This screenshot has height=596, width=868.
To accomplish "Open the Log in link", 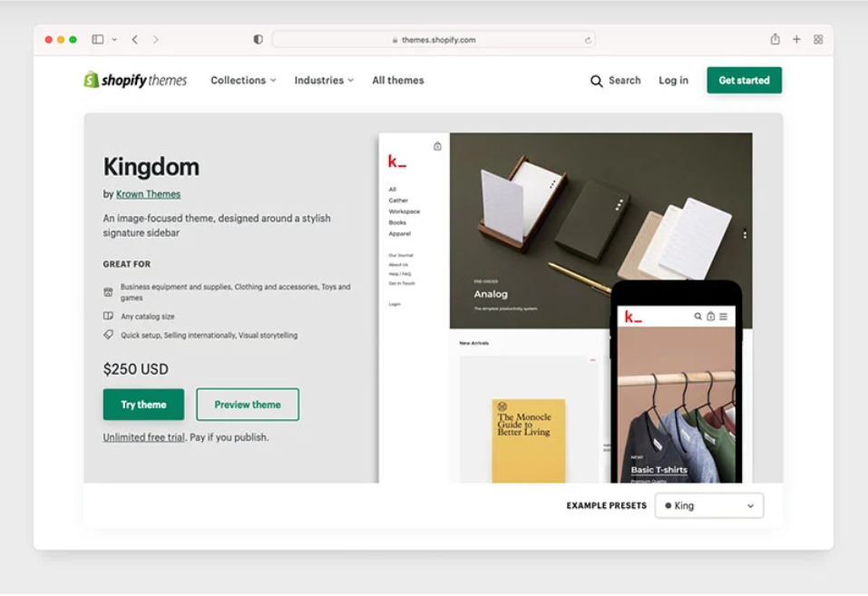I will click(x=673, y=81).
